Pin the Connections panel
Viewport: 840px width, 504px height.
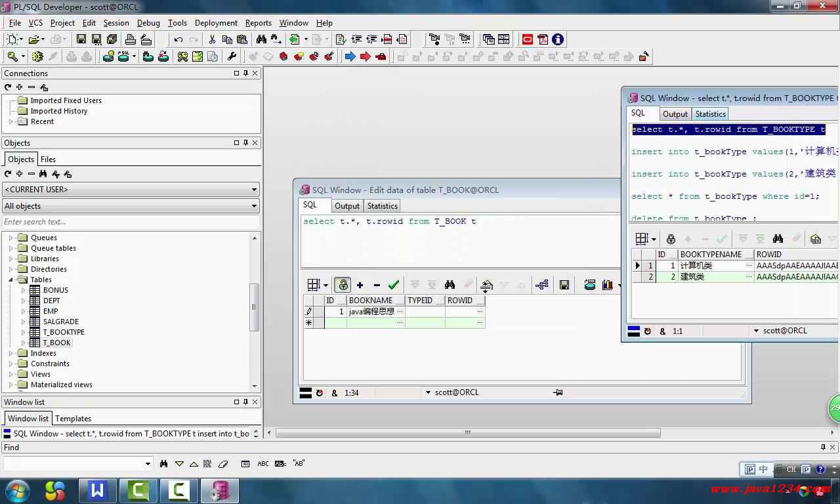246,73
